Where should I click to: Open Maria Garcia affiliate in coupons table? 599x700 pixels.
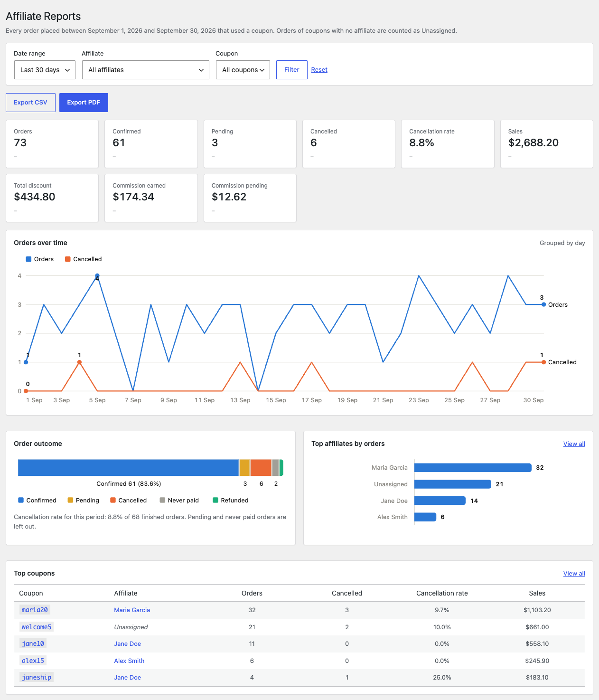132,610
